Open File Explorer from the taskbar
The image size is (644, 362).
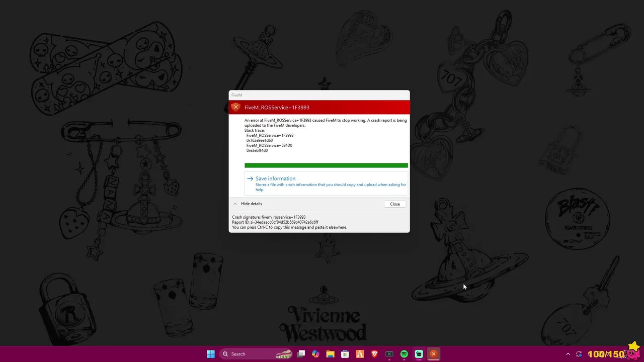click(x=330, y=354)
